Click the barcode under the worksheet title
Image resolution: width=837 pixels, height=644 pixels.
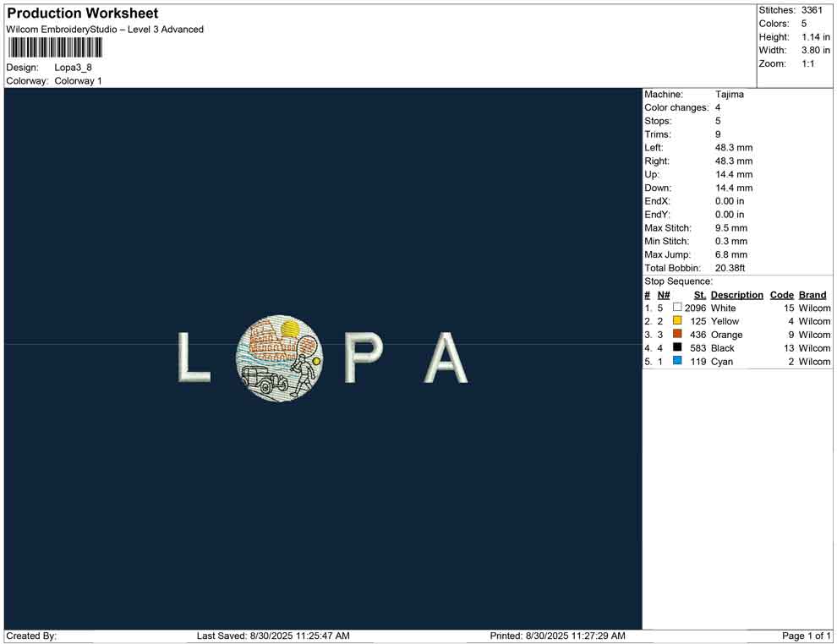(55, 47)
